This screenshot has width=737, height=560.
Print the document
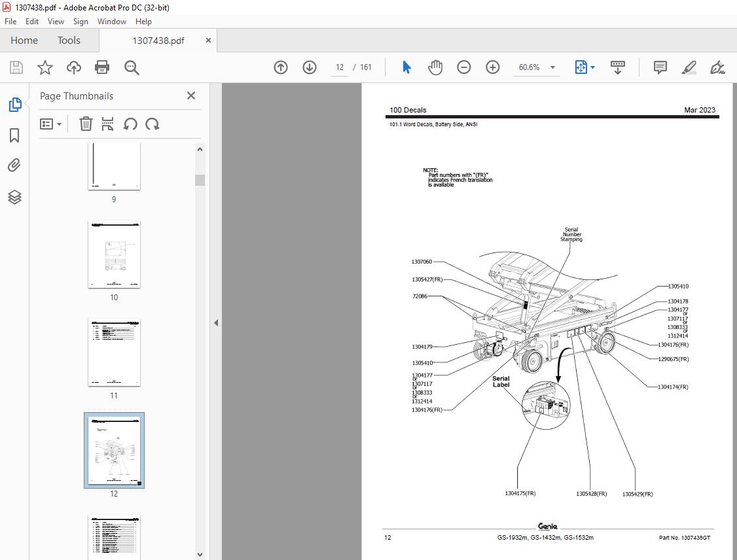[102, 67]
